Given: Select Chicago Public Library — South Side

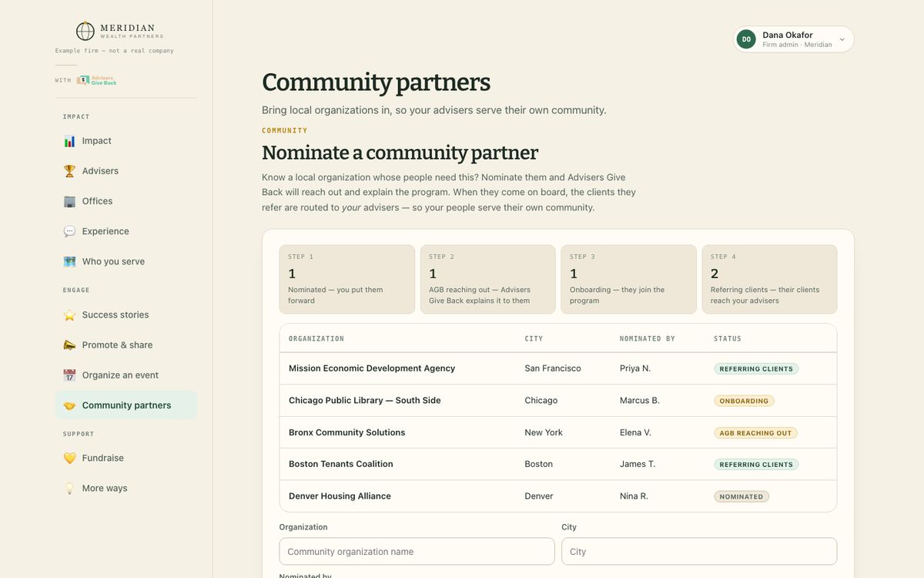Looking at the screenshot, I should coord(365,401).
